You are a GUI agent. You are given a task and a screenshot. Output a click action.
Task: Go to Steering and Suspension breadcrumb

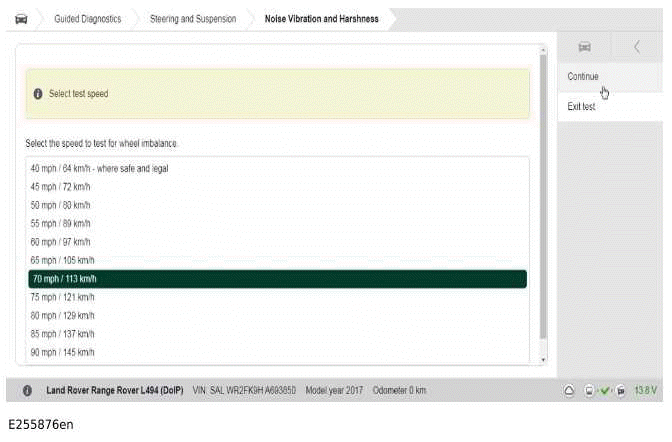pyautogui.click(x=193, y=18)
